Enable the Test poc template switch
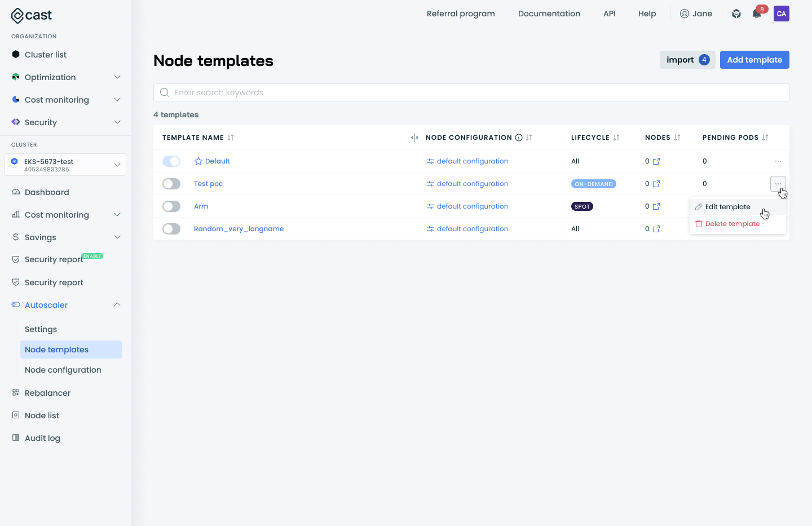Viewport: 812px width, 526px height. (x=171, y=184)
